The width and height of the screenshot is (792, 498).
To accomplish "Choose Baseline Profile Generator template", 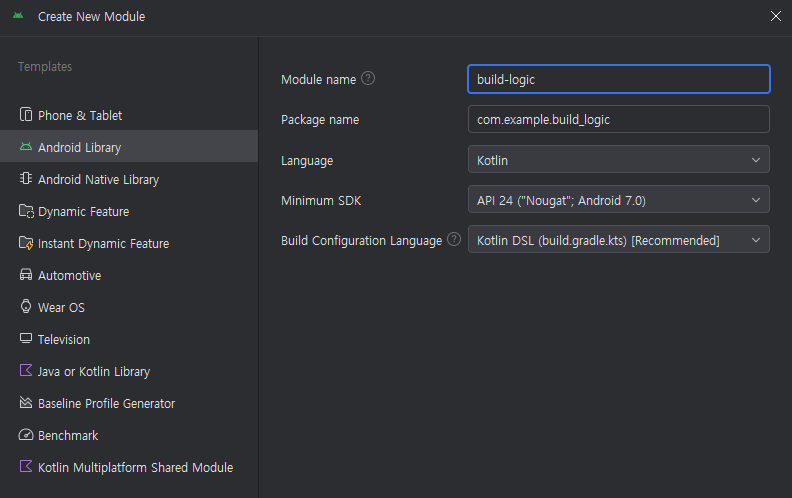I will click(x=129, y=403).
